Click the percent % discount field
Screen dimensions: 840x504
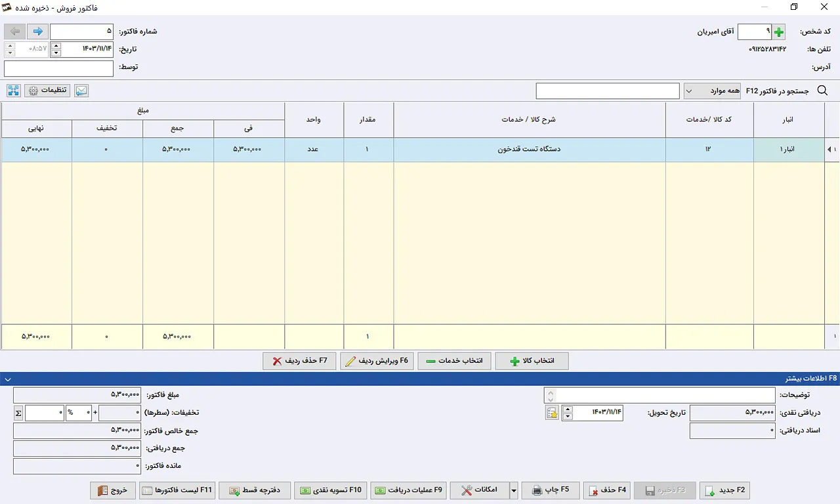point(79,413)
